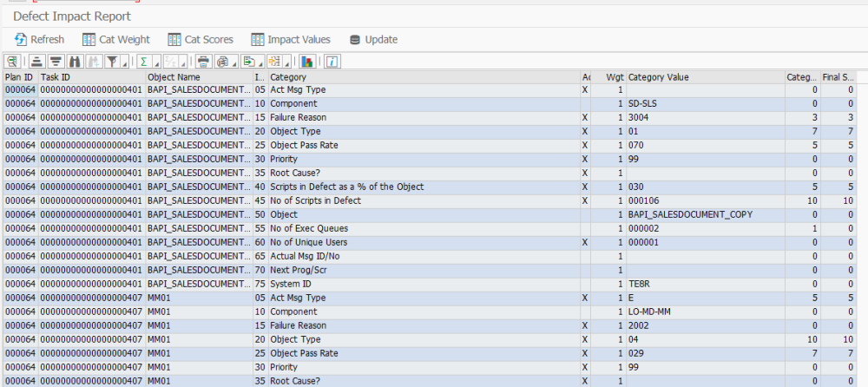The image size is (868, 387).
Task: Click the 'No of Scripts in Defect' category cell
Action: pos(424,200)
